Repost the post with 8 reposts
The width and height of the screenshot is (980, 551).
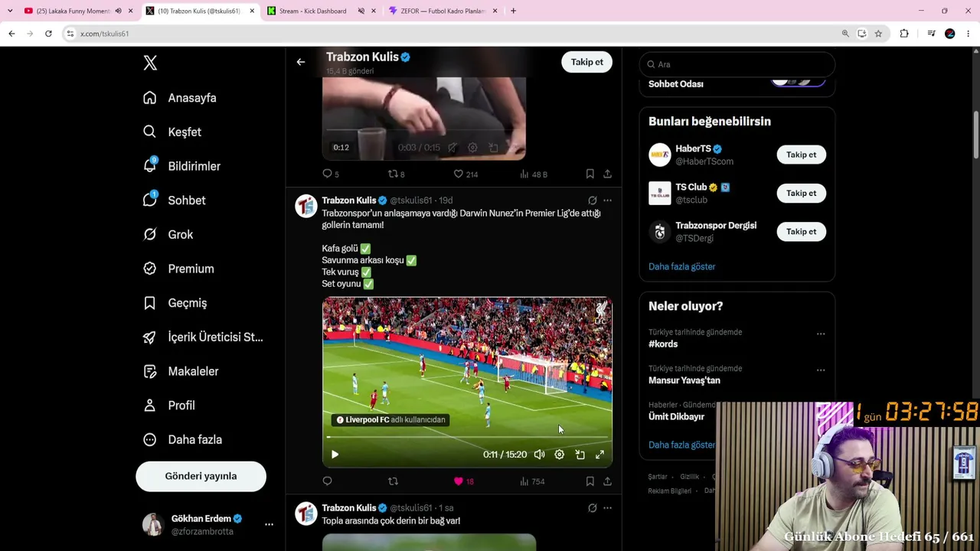(397, 174)
